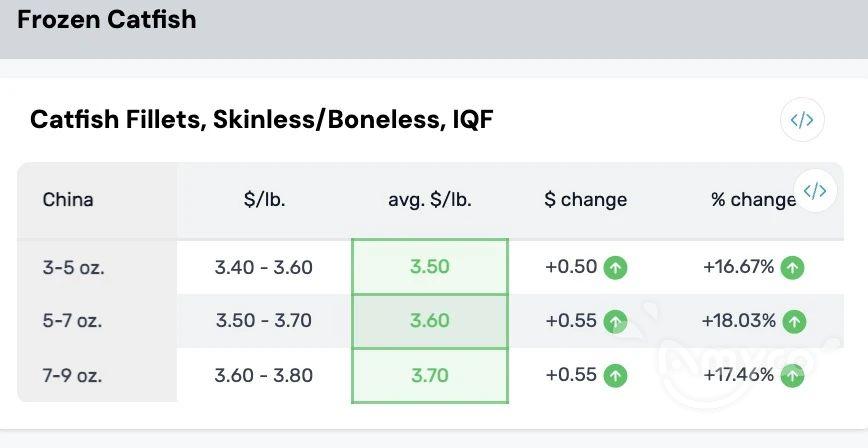
Task: Click the Frozen Catfish section heading
Action: (x=107, y=19)
